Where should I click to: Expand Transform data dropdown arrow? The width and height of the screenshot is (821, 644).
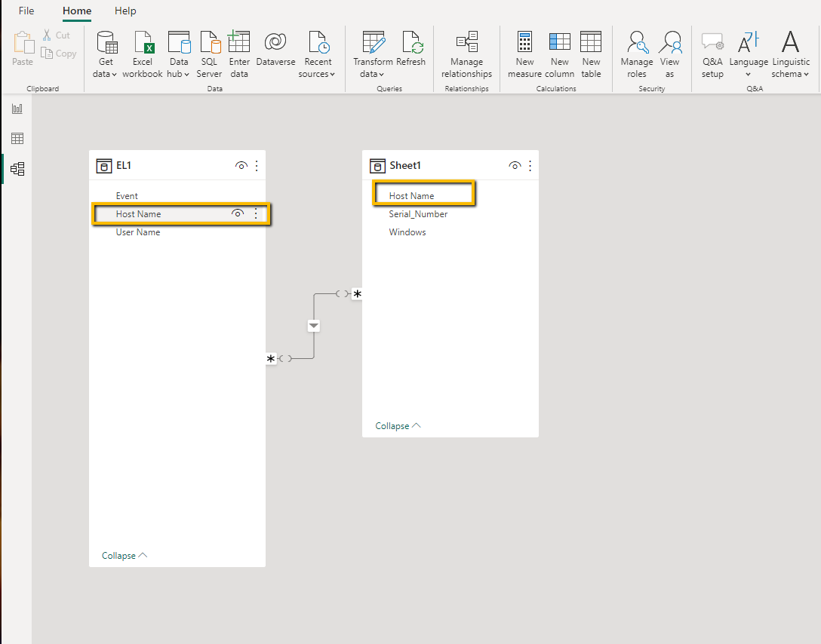(381, 75)
